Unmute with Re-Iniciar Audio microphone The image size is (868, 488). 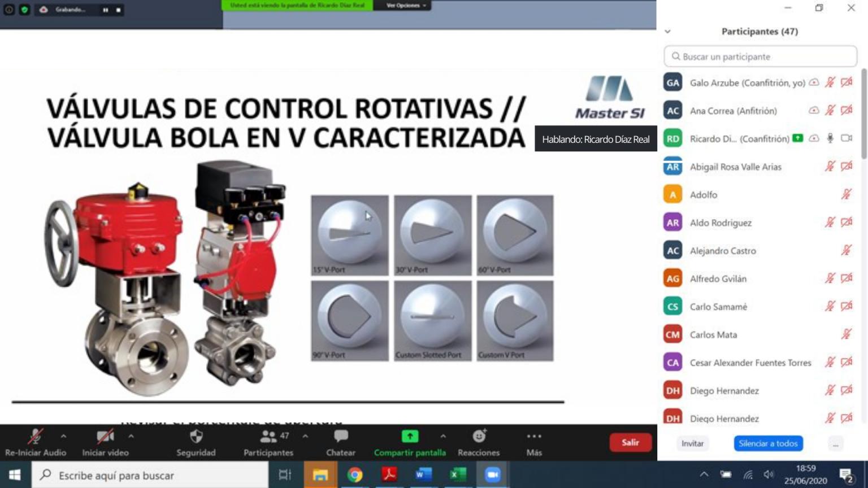click(36, 437)
